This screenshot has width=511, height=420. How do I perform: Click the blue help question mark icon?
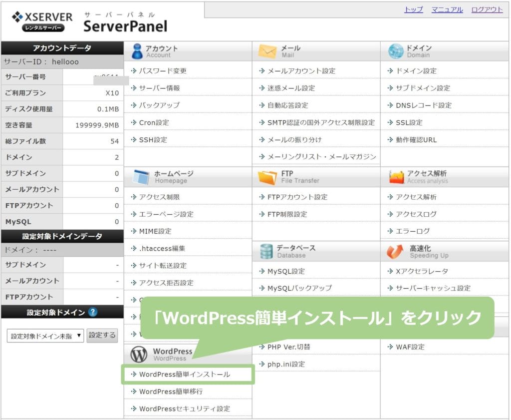tap(92, 312)
